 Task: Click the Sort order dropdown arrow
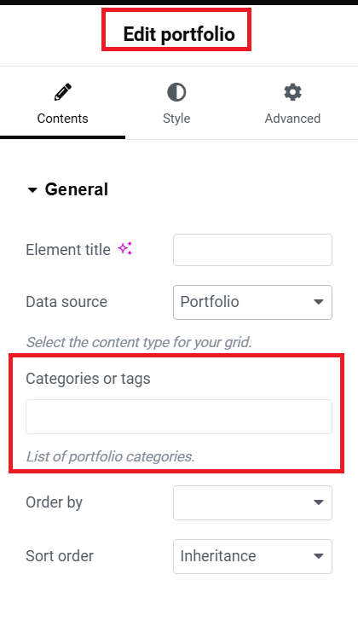pos(318,556)
